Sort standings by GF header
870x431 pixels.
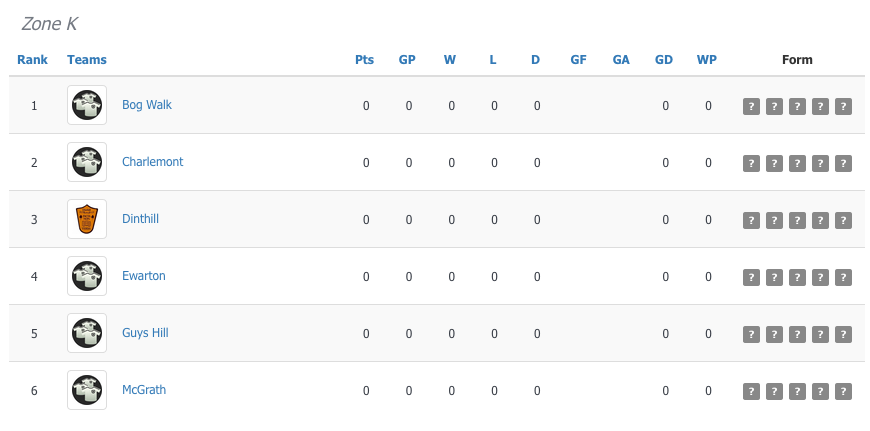578,60
